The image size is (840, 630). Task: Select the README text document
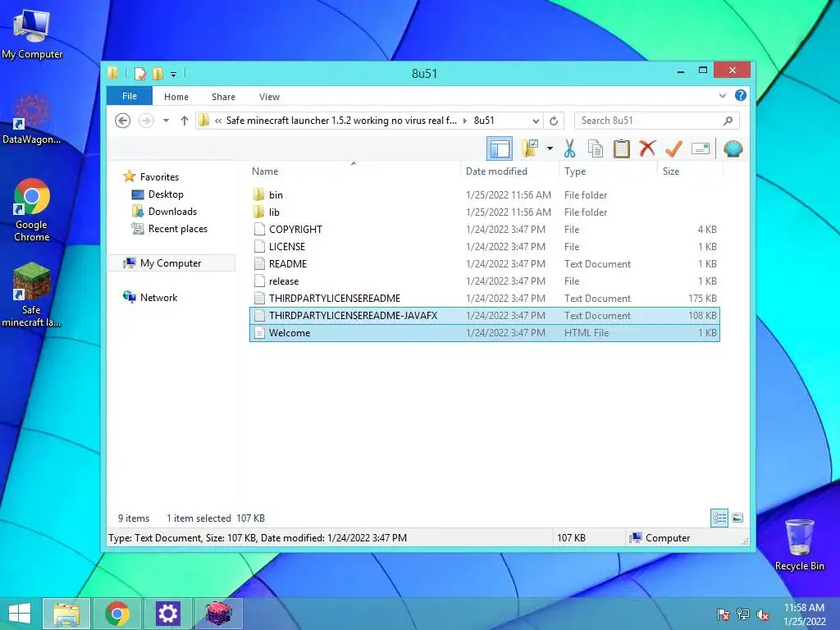[485, 263]
